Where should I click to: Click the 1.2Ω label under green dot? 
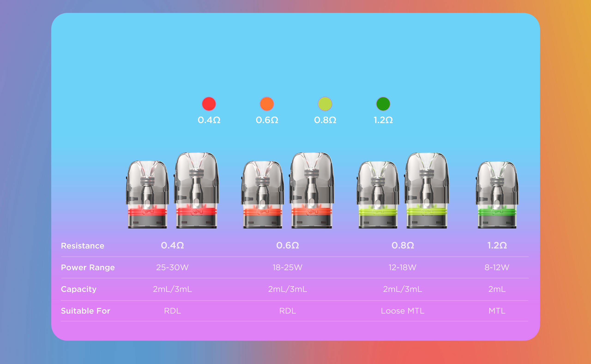point(383,120)
